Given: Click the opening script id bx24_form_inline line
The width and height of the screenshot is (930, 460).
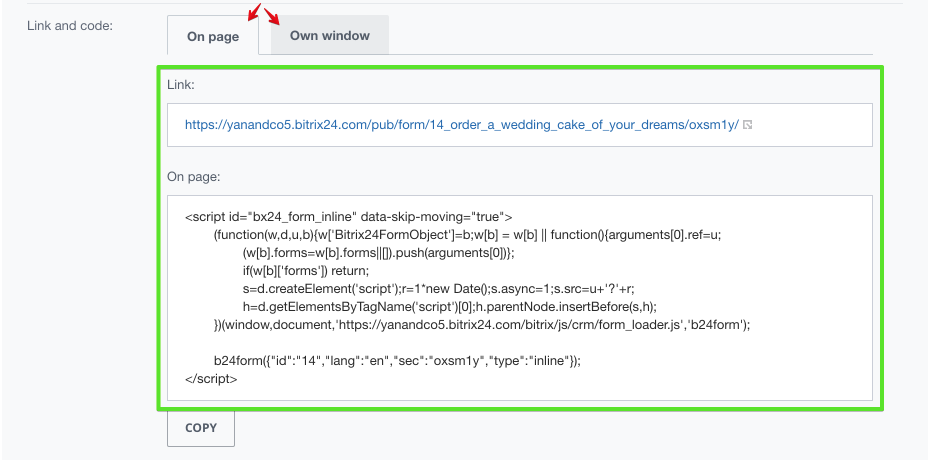Looking at the screenshot, I should [x=349, y=217].
